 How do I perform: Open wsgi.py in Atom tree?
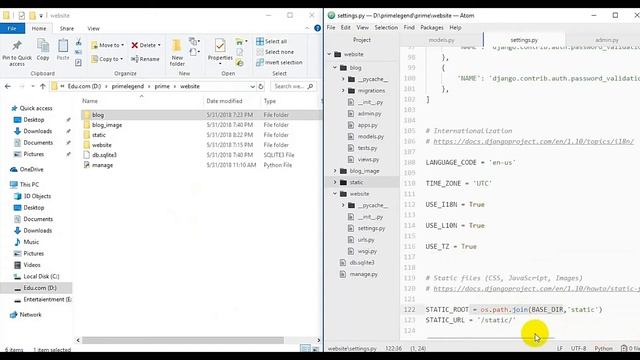367,251
